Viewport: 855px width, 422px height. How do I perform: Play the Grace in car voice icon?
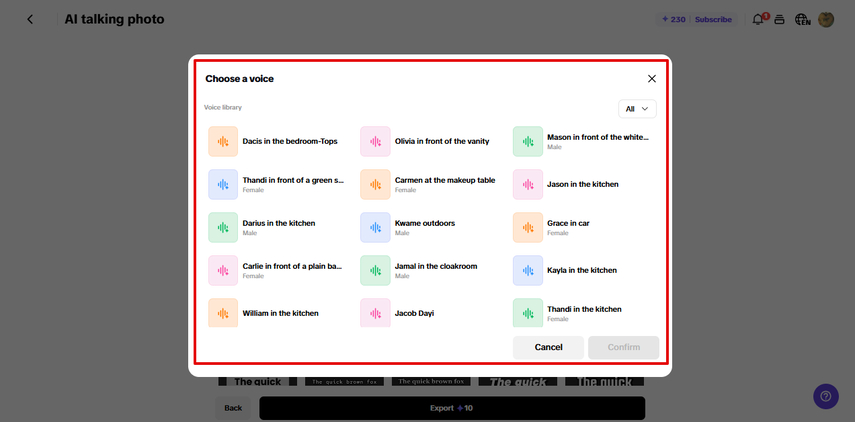click(528, 227)
